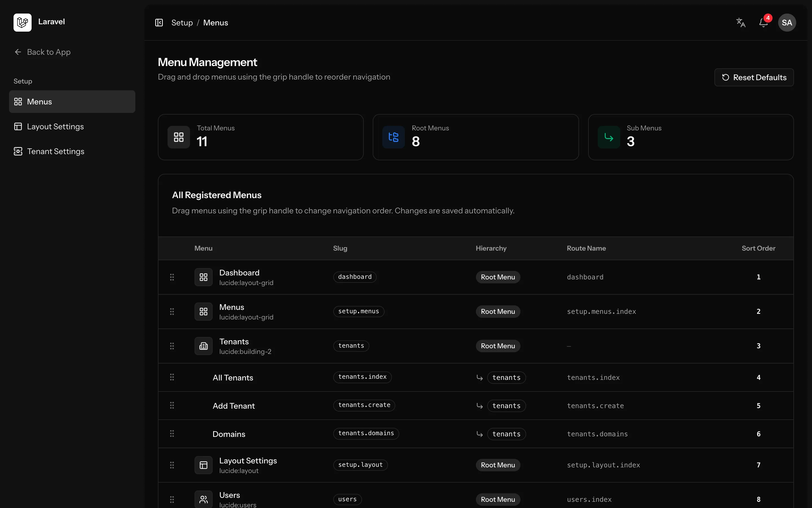
Task: Click the setup.menus slug badge
Action: (359, 312)
